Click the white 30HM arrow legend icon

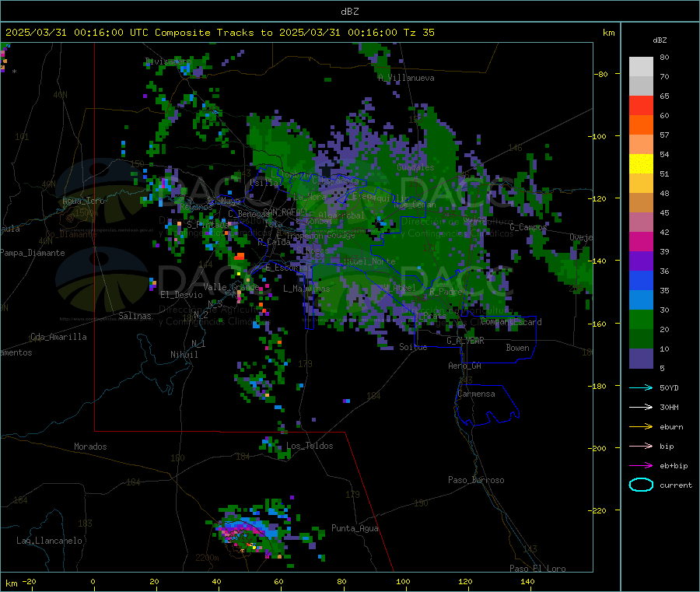click(x=641, y=407)
